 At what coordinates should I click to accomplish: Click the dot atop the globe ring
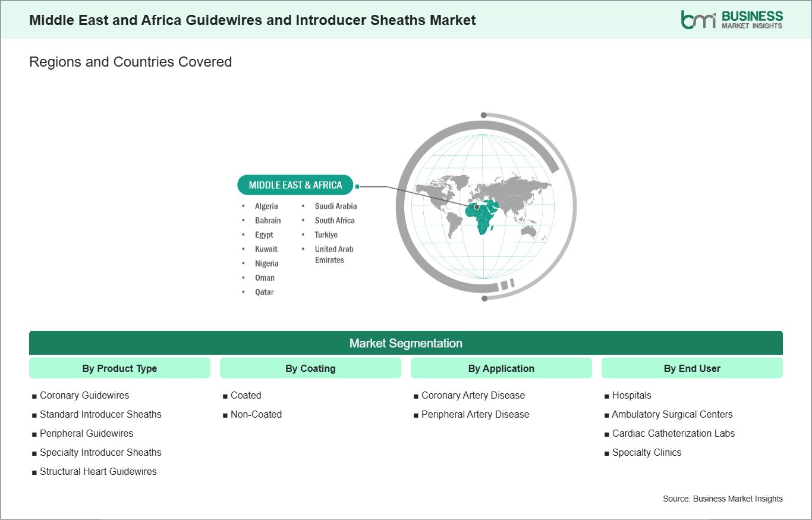tap(484, 115)
